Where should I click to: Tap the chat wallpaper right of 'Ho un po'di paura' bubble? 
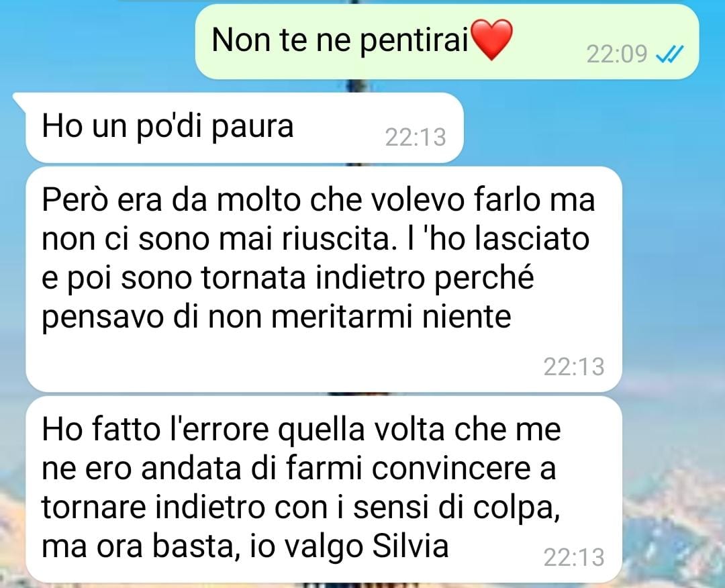pyautogui.click(x=592, y=127)
